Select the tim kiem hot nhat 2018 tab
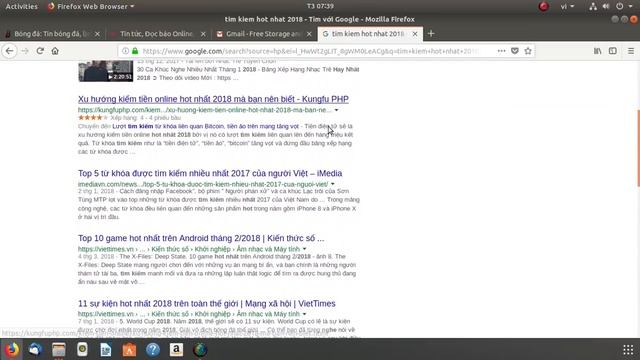The width and height of the screenshot is (640, 360). 369,34
